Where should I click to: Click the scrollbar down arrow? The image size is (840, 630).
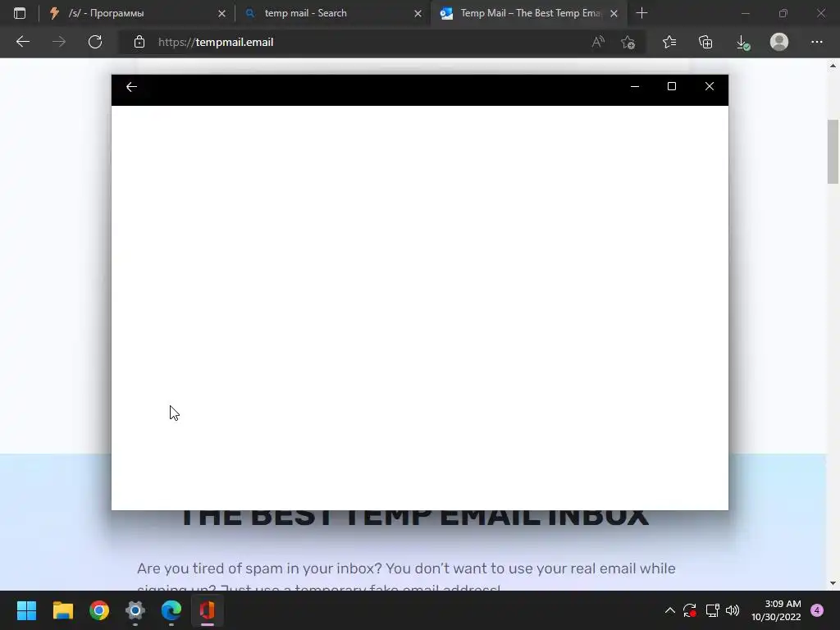[x=833, y=583]
